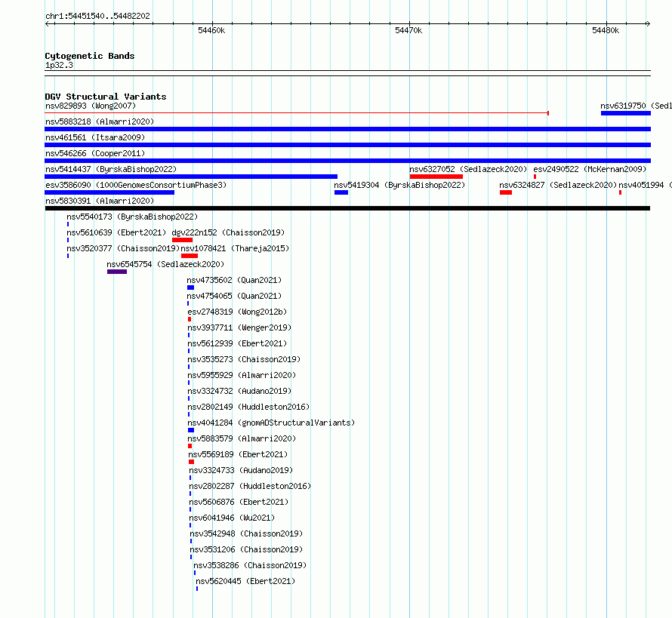
Task: Select nsv5569189 (Ebert2021) label
Action: point(238,454)
